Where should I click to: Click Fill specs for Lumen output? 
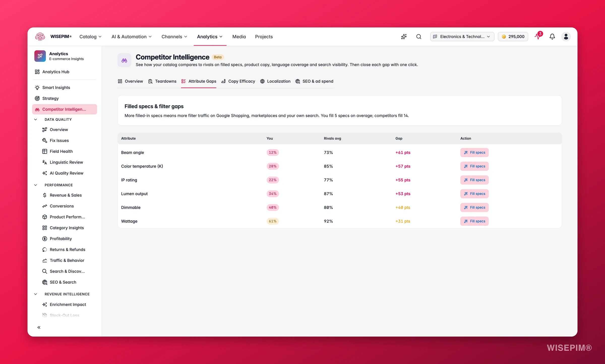click(474, 194)
